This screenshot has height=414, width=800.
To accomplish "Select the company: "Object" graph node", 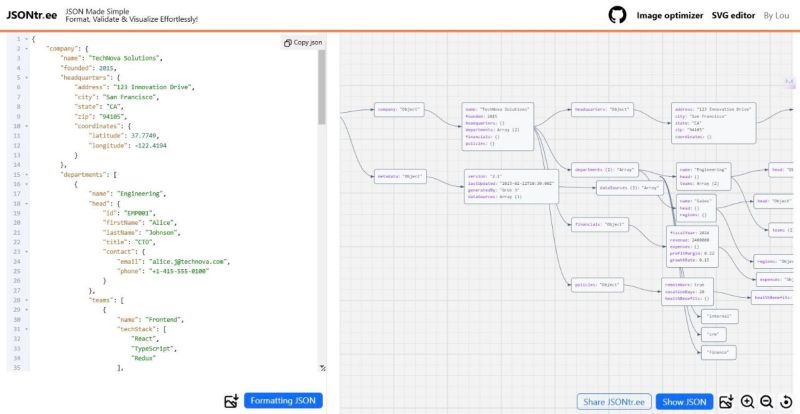I will [399, 110].
